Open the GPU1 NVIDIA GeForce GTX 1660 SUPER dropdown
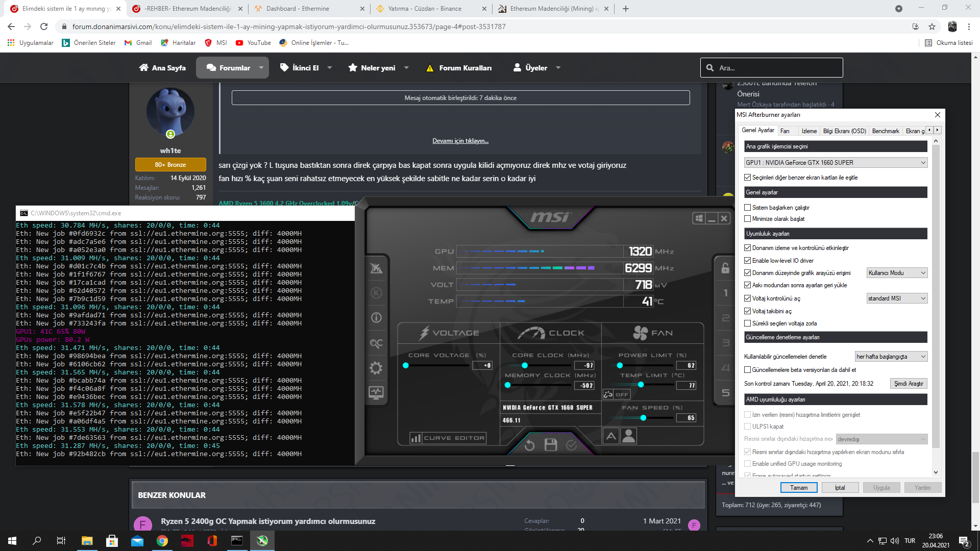980x551 pixels. [x=836, y=163]
